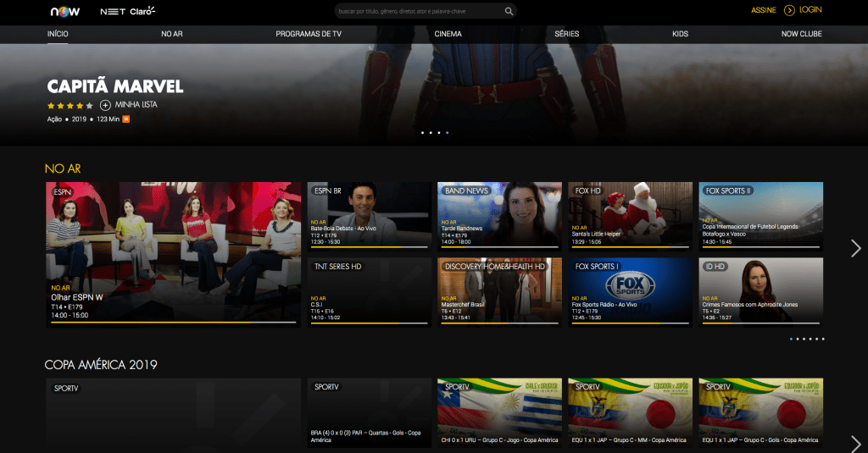Select fourth hero banner pagination dot
Image resolution: width=868 pixels, height=453 pixels.
(448, 133)
